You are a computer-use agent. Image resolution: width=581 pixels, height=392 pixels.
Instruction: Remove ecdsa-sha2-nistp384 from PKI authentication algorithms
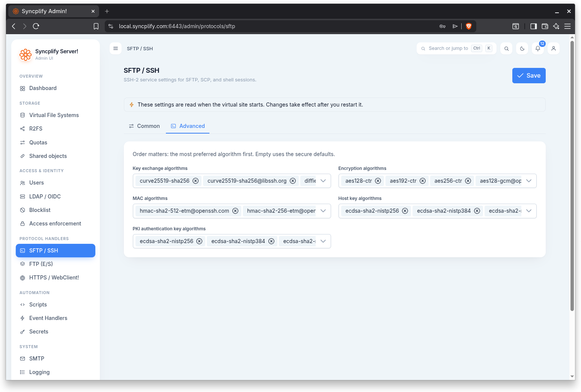coord(271,241)
